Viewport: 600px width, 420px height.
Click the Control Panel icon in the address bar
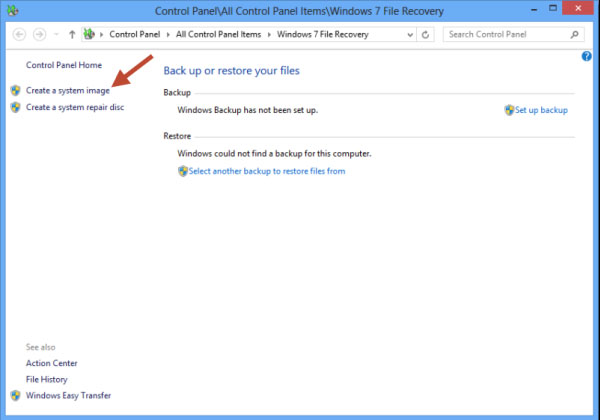pyautogui.click(x=89, y=34)
